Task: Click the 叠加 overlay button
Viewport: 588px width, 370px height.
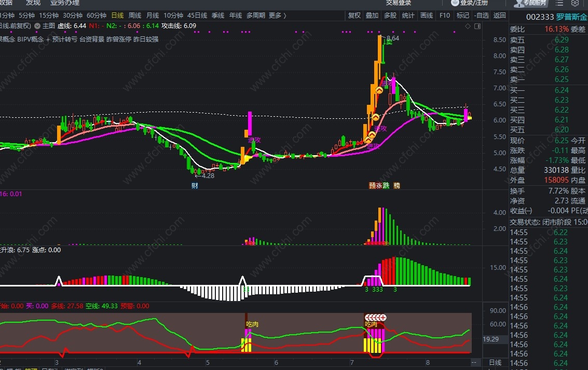Action: 372,16
